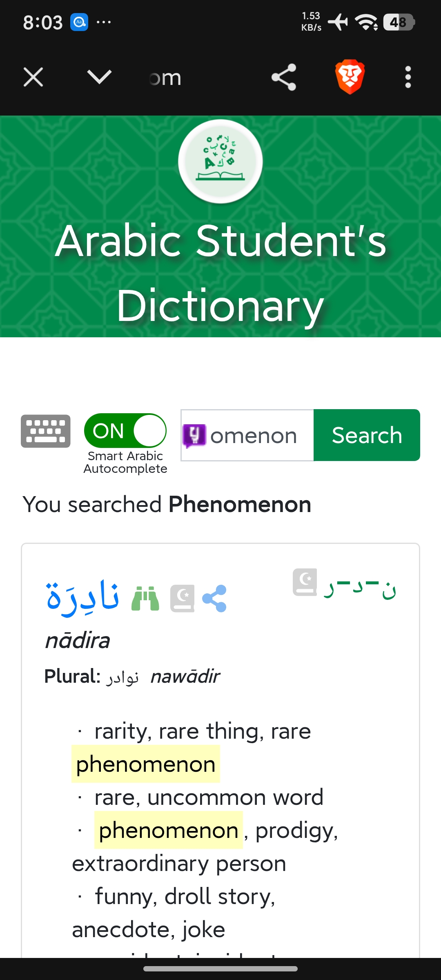Open Brave Shields lion icon

(x=350, y=77)
